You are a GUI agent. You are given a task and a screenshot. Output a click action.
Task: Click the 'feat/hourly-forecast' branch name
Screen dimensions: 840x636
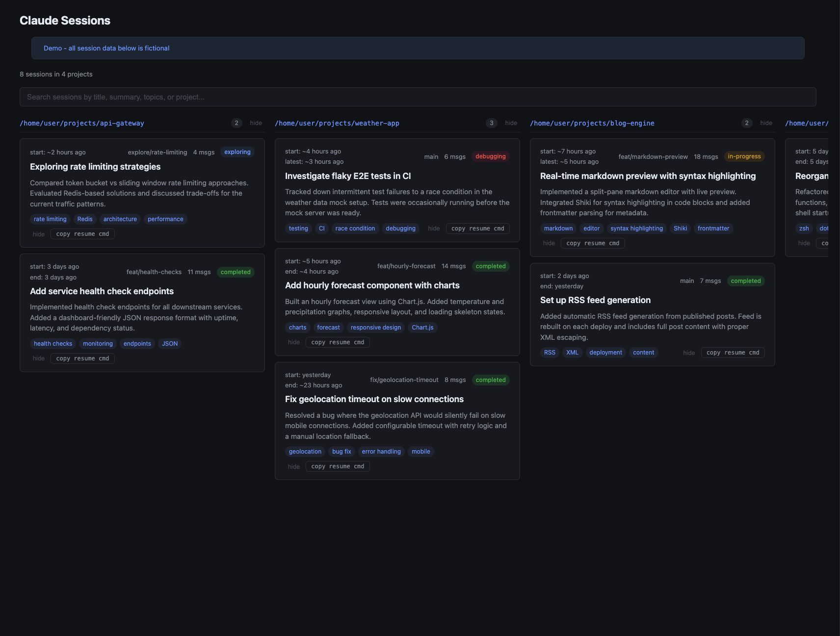click(x=406, y=266)
